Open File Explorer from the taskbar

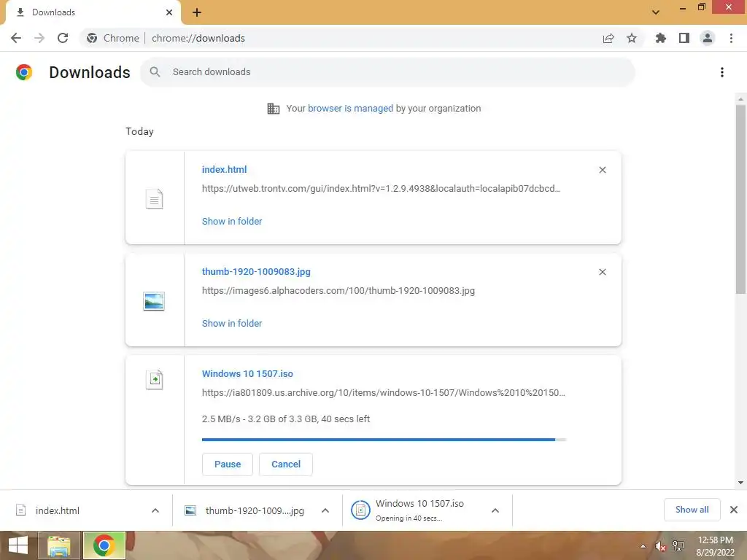coord(58,545)
